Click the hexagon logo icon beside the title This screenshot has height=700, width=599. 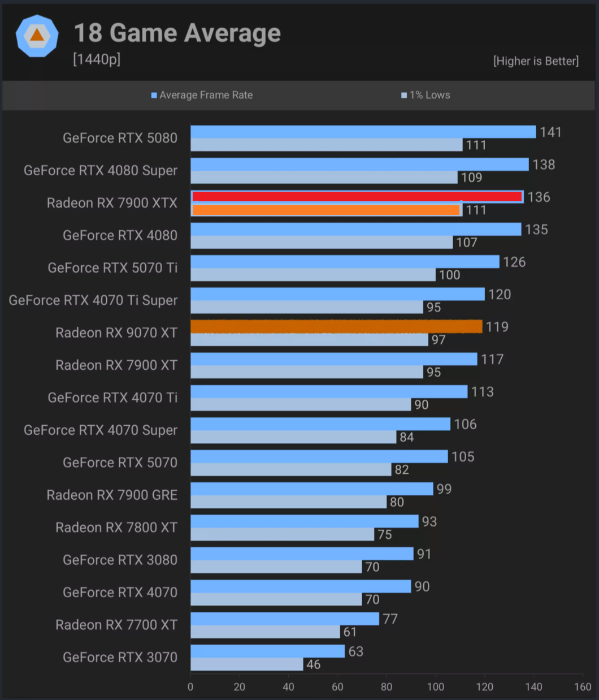click(x=37, y=36)
